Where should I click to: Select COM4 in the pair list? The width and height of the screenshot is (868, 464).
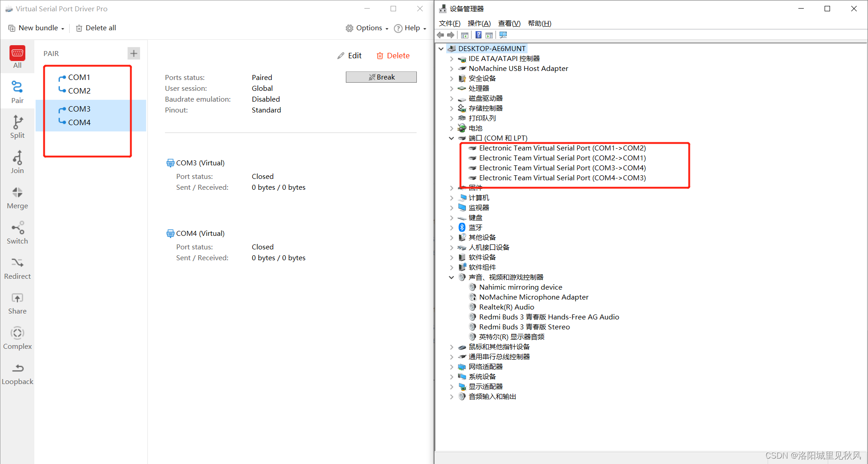(79, 122)
